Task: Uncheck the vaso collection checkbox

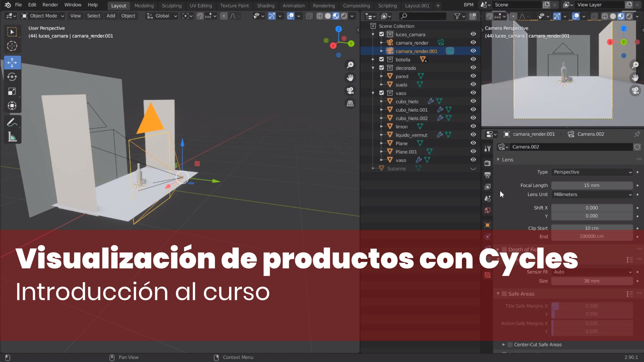Action: pos(381,93)
